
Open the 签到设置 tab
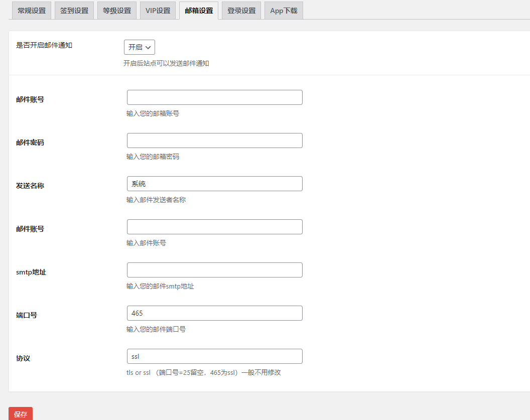tap(74, 10)
